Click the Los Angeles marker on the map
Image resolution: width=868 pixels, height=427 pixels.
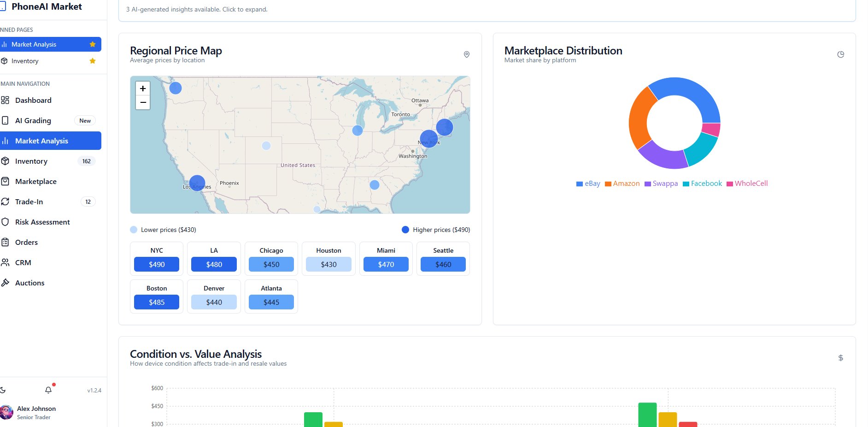[x=197, y=183]
